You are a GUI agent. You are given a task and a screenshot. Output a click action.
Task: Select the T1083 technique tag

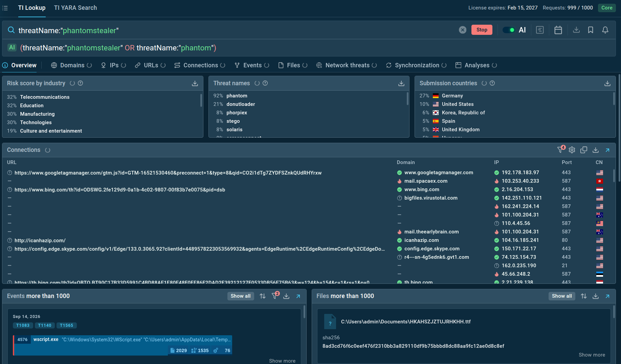(x=23, y=325)
